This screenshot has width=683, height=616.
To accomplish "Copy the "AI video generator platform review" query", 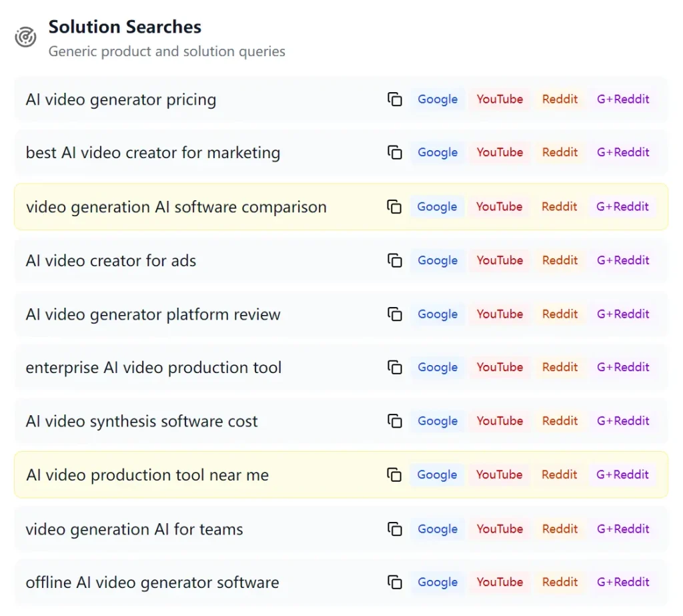I will [x=395, y=314].
